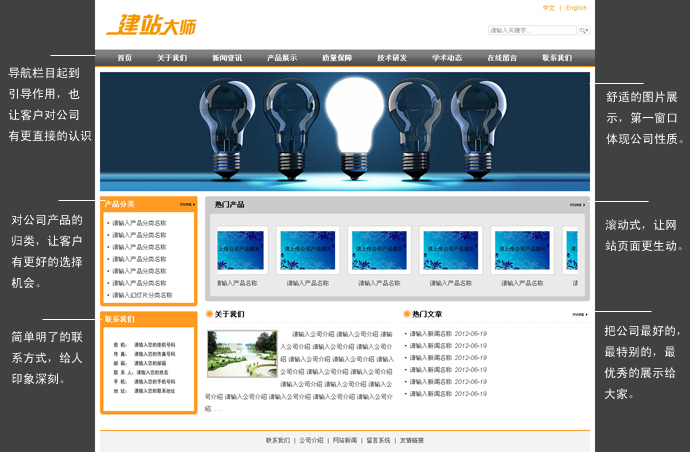
Task: Open the 技术研发 navigation item
Action: pyautogui.click(x=392, y=58)
